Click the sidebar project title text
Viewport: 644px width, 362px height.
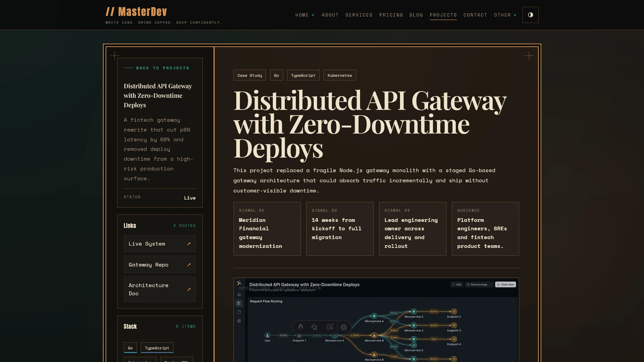point(158,96)
